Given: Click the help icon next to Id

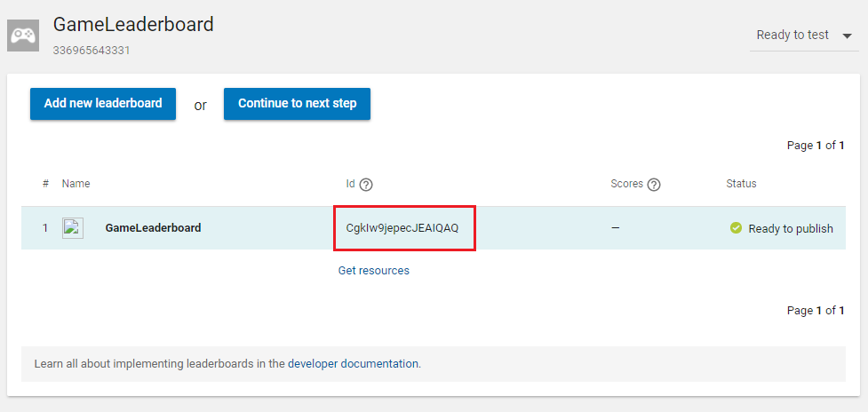Looking at the screenshot, I should 365,185.
